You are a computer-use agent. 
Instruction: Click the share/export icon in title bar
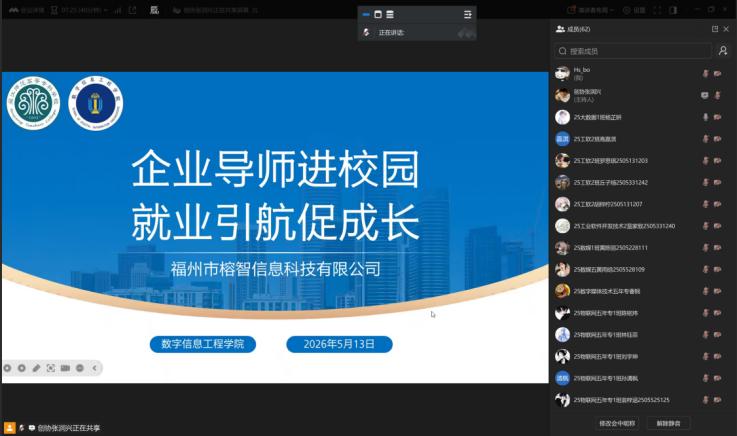(x=132, y=10)
